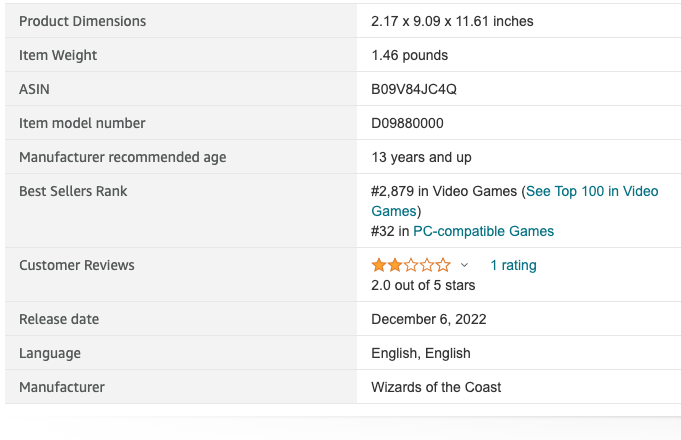Screen dimensions: 681x440
Task: Click the 1.46 pounds weight value
Action: (x=410, y=55)
